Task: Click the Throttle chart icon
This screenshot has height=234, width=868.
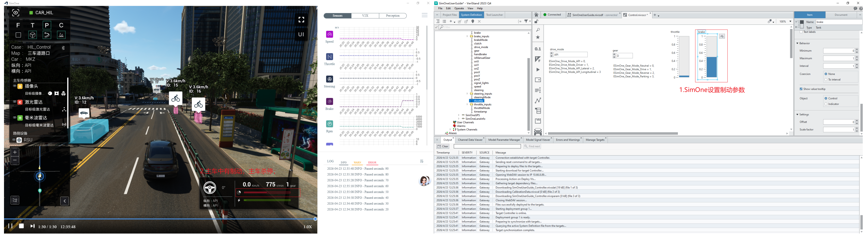Action: [x=329, y=57]
